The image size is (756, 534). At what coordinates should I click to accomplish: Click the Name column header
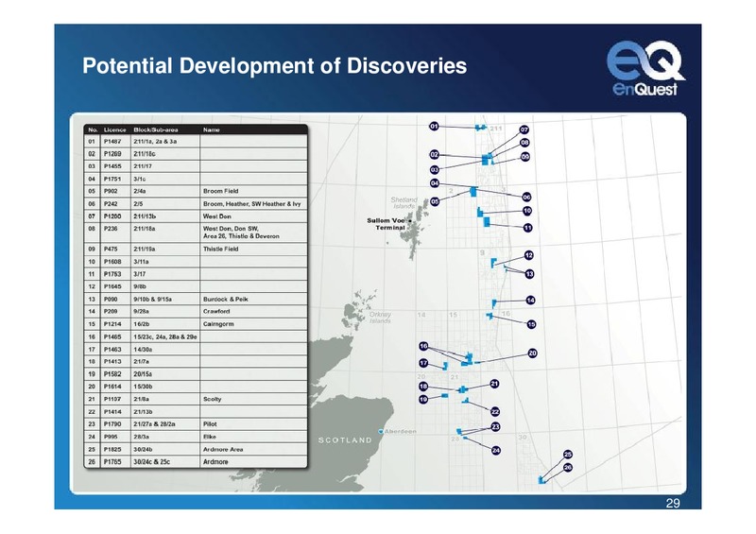(211, 129)
